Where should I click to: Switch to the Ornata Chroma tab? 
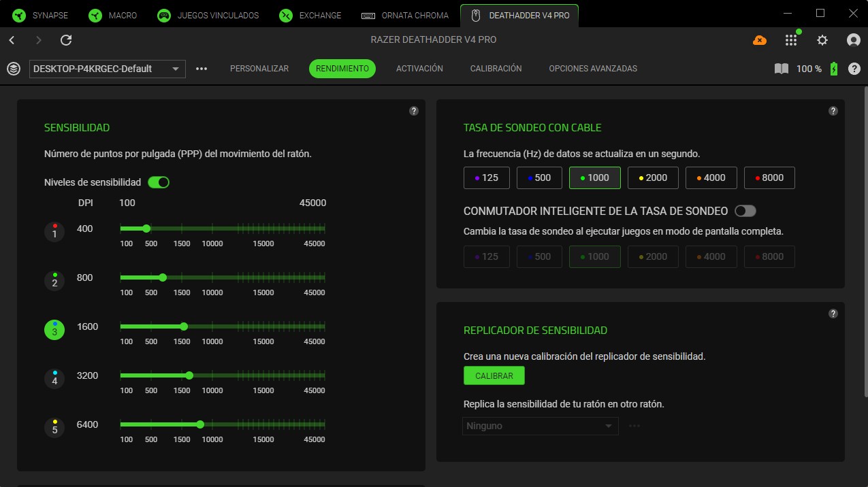tap(405, 15)
